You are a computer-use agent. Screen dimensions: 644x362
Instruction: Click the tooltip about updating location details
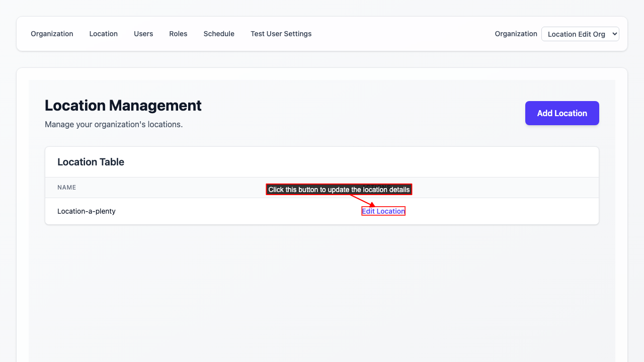pos(339,189)
